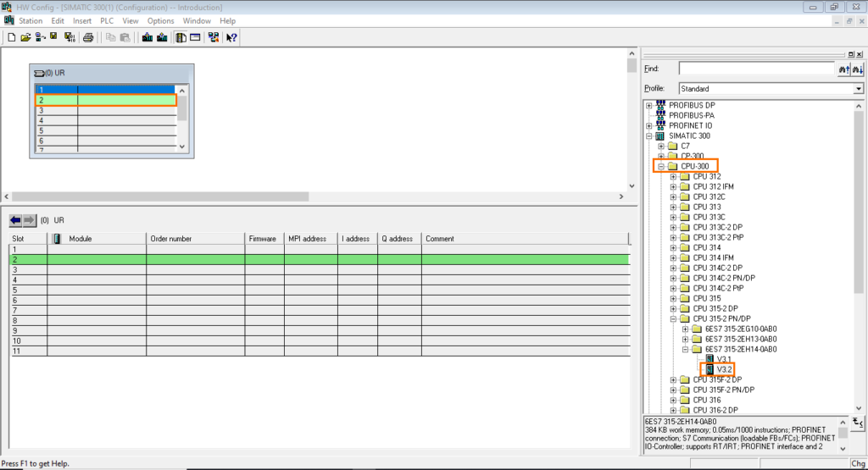
Task: Select the CPU 315F-2 PN/DP folder
Action: click(724, 390)
